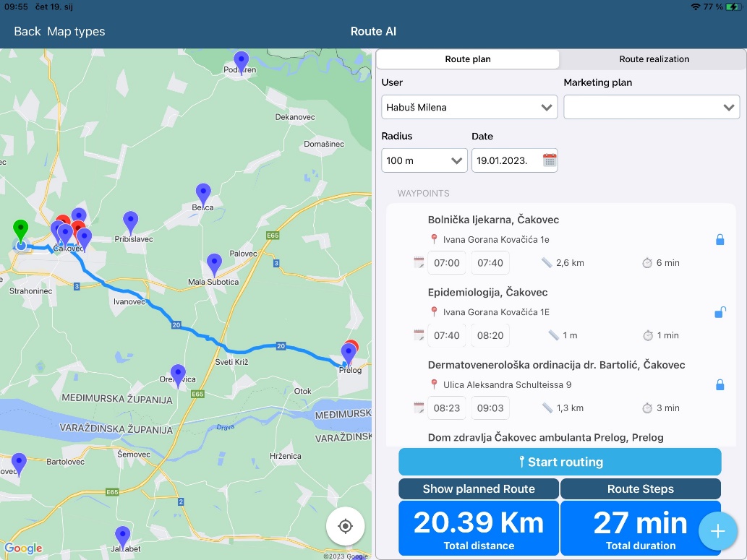Screen dimensions: 747x560
Task: Open the User dropdown showing Habuš Milena
Action: [x=469, y=108]
